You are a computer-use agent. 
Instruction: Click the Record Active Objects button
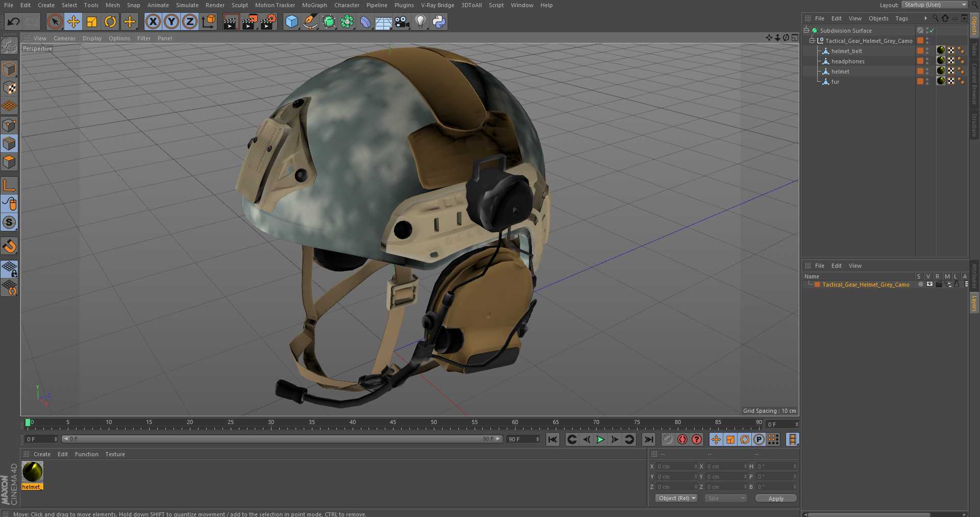click(668, 439)
